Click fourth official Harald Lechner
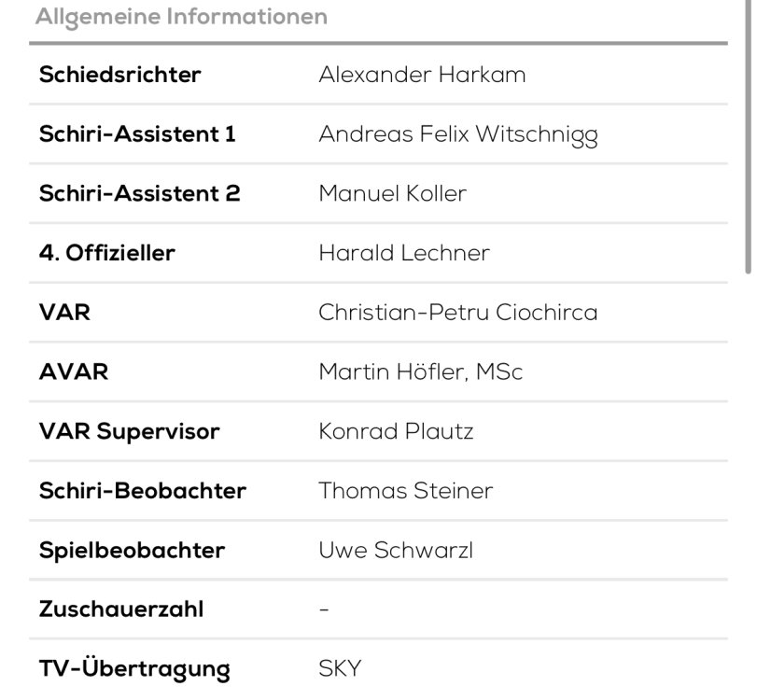Image resolution: width=757 pixels, height=700 pixels. pyautogui.click(x=404, y=253)
